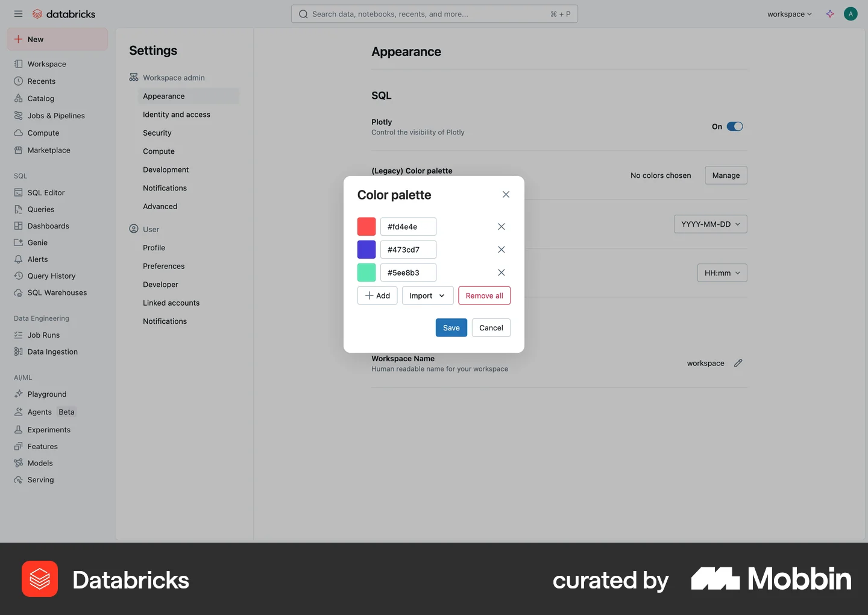Open Identity and access settings
Screen dimensions: 868x615
177,115
